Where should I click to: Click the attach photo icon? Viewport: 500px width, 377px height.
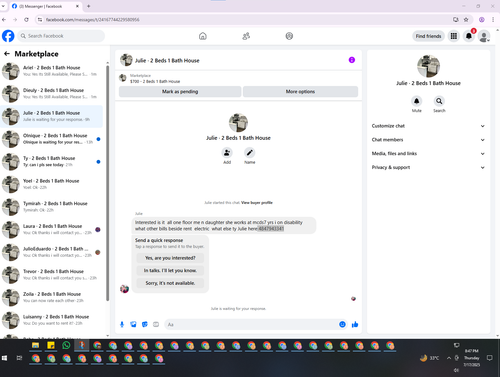pyautogui.click(x=133, y=324)
